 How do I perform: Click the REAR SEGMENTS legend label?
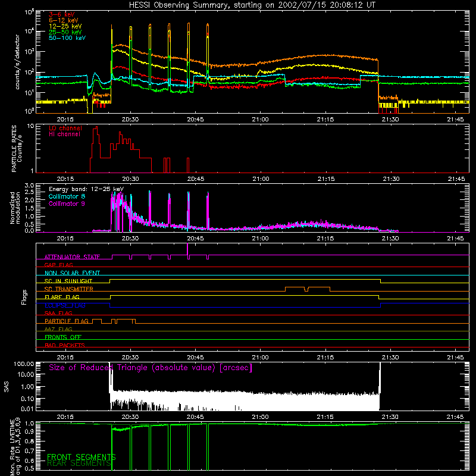pyautogui.click(x=80, y=463)
